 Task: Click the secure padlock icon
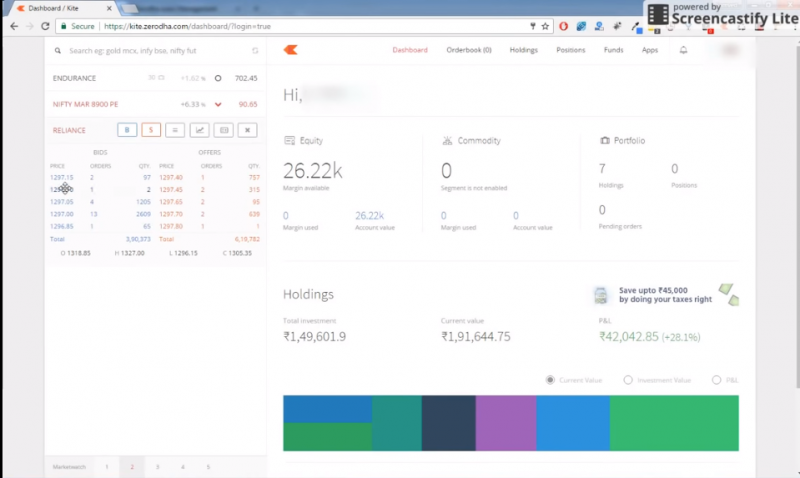(64, 26)
